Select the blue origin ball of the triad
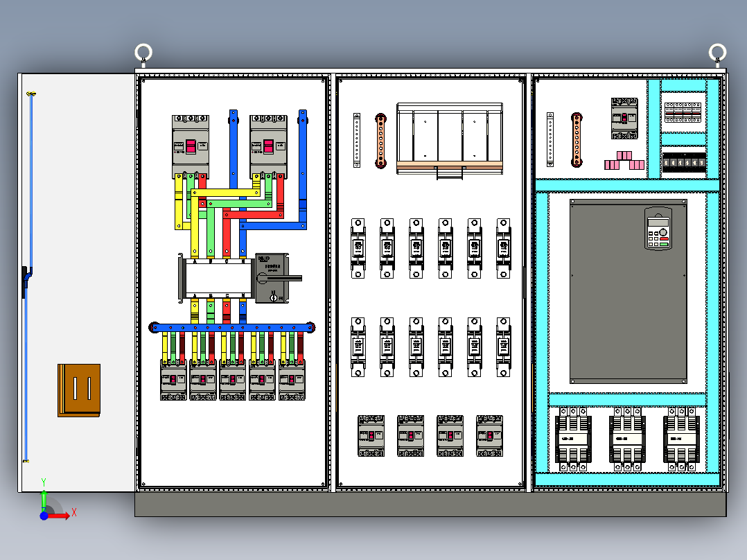 tap(44, 516)
